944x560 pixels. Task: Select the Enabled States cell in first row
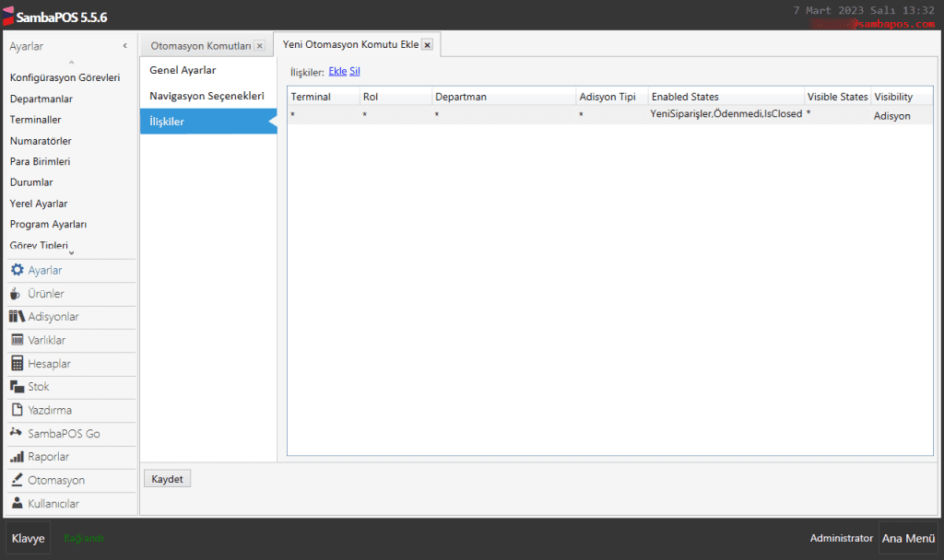(726, 115)
